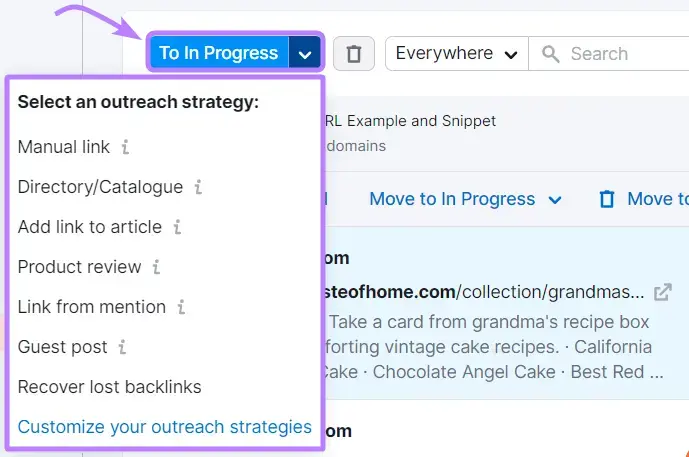The width and height of the screenshot is (689, 457).
Task: Click the search magnifier icon
Action: 549,54
